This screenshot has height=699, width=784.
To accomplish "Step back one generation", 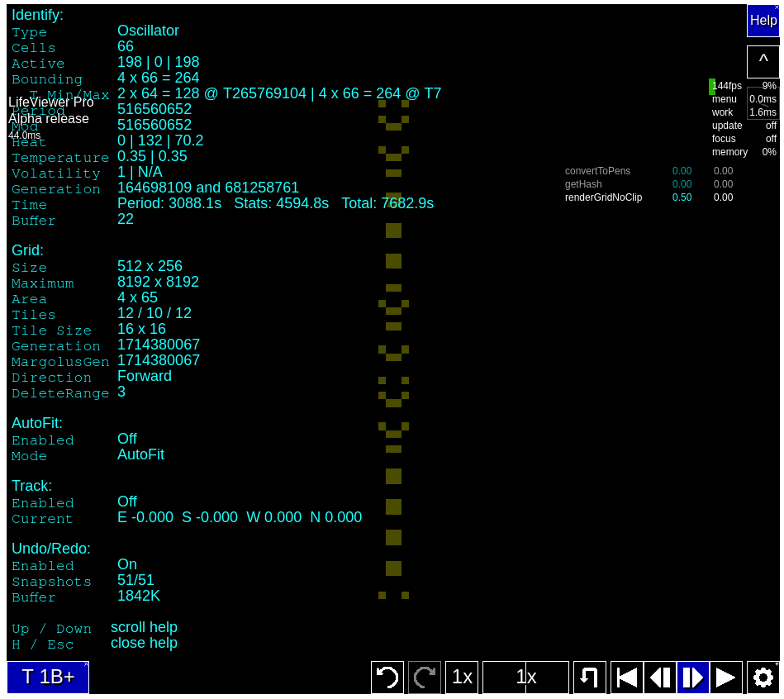I will (x=660, y=677).
